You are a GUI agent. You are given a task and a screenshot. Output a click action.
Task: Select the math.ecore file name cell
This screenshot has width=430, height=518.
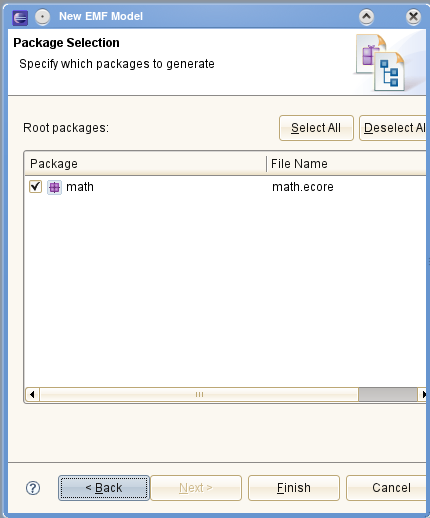coord(303,187)
